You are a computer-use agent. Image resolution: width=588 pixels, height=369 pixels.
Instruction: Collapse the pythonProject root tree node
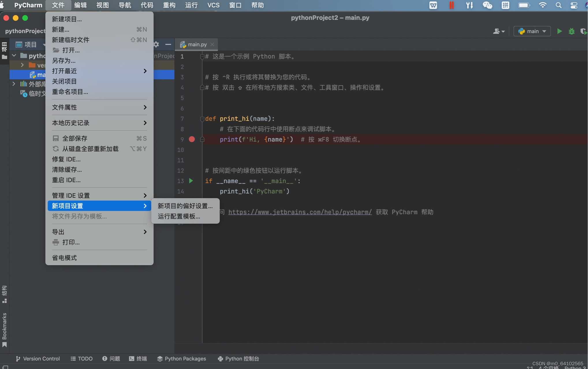click(14, 55)
